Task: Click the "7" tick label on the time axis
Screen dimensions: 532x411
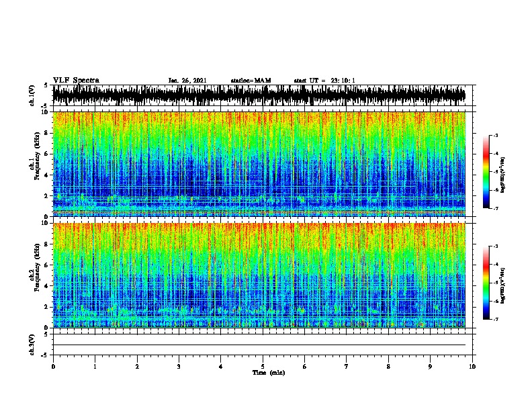Action: [347, 367]
